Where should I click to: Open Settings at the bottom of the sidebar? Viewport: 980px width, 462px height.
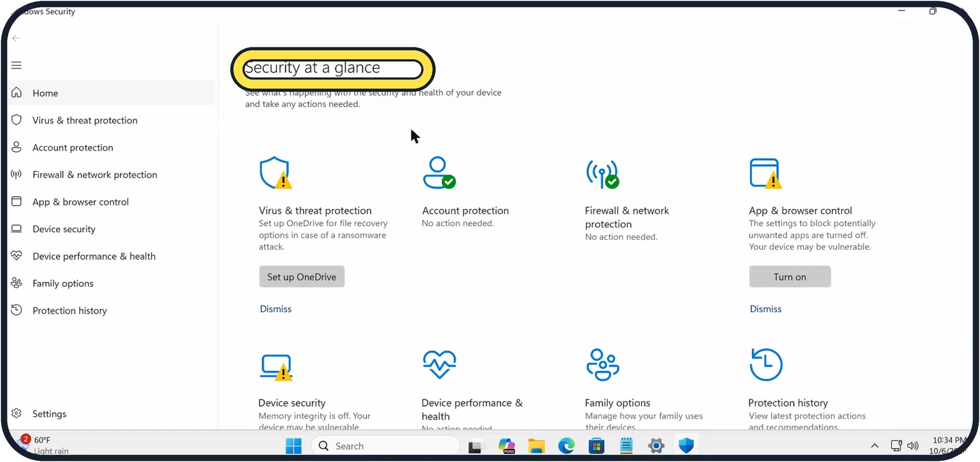[111, 414]
